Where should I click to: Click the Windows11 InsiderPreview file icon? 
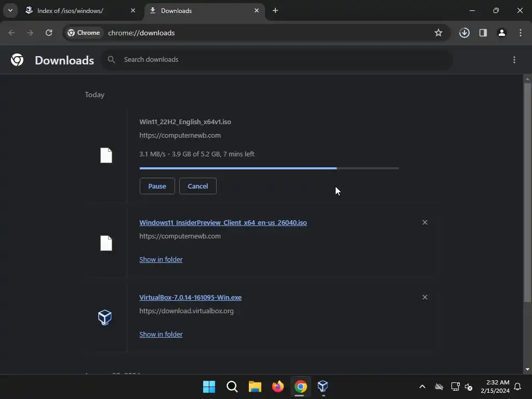(106, 243)
